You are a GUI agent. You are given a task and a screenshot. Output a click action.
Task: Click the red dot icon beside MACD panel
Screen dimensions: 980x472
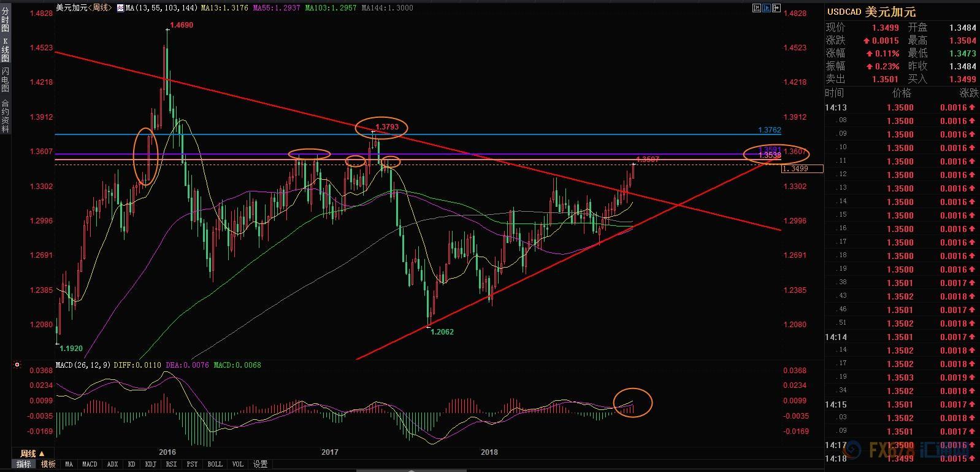17,365
